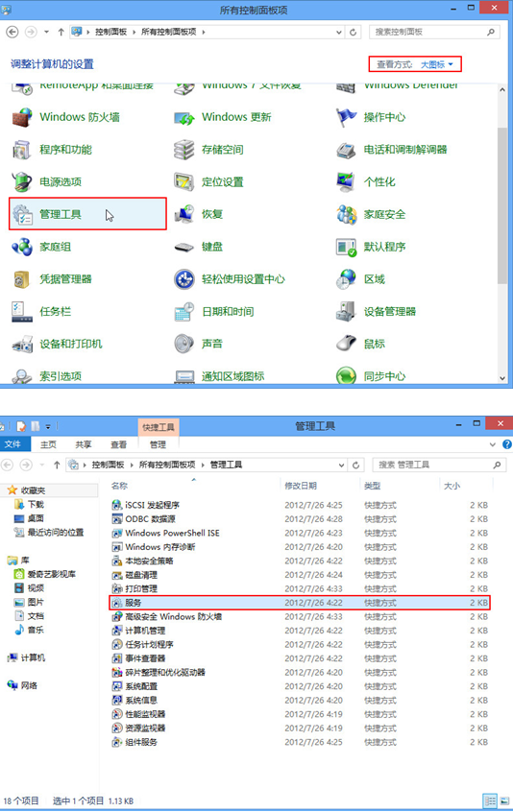513x812 pixels.
Task: Open 管理工具 icon in control panel
Action: [x=22, y=214]
